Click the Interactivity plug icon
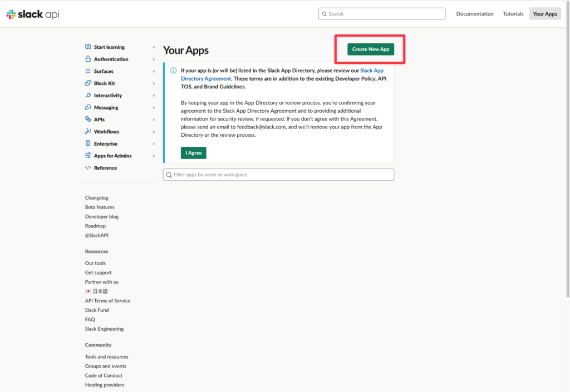570x392 pixels. click(x=88, y=95)
